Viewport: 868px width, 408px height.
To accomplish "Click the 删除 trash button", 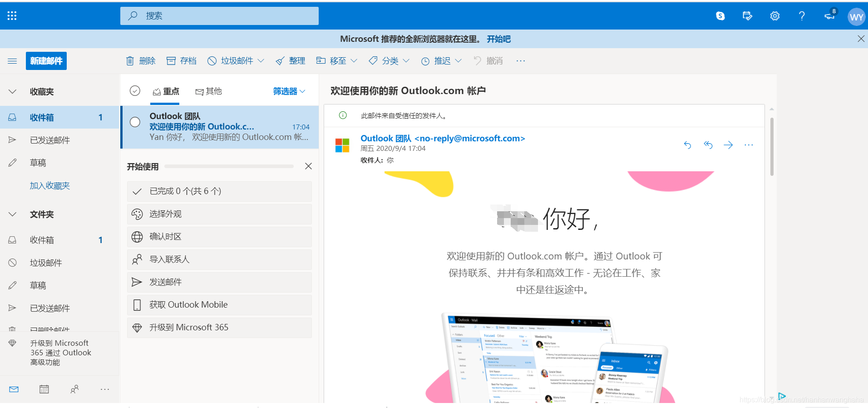I will (141, 61).
